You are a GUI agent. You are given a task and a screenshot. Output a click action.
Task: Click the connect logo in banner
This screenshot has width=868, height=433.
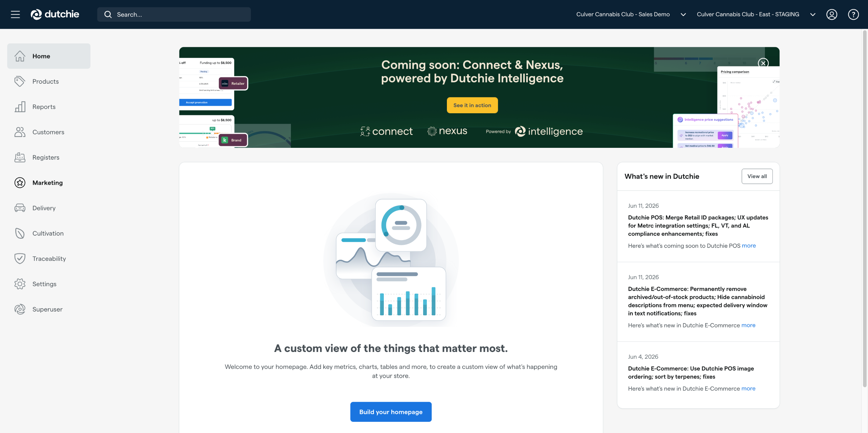387,131
